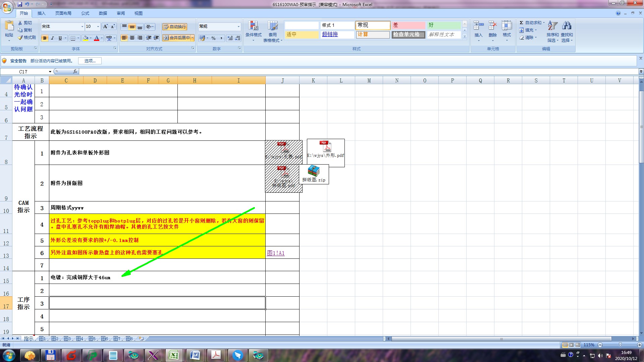Click the align text right icon
This screenshot has height=362, width=644.
coord(140,38)
